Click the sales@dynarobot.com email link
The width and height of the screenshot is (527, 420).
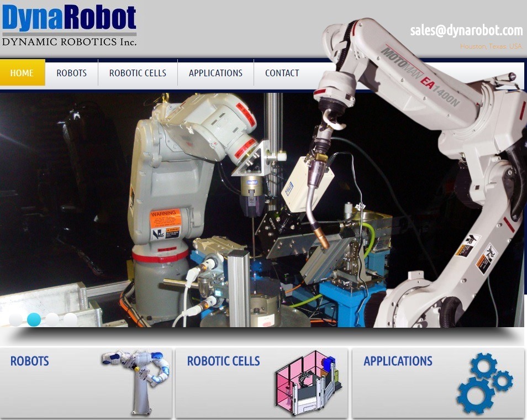point(466,30)
